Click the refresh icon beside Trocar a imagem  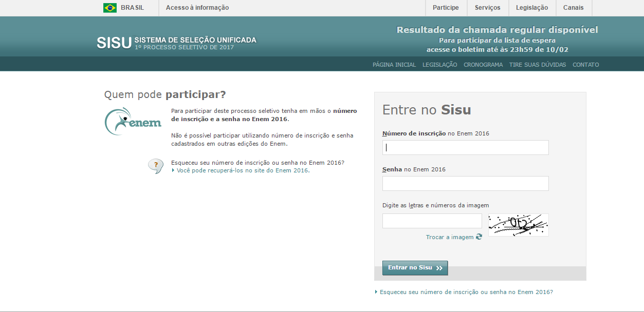point(479,237)
